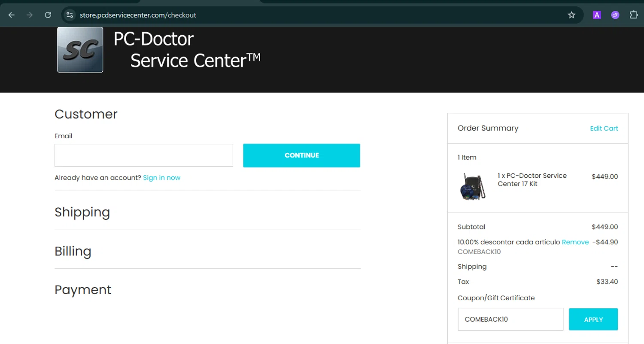Click 'Already have an account?' text
This screenshot has height=344, width=644.
coord(98,178)
